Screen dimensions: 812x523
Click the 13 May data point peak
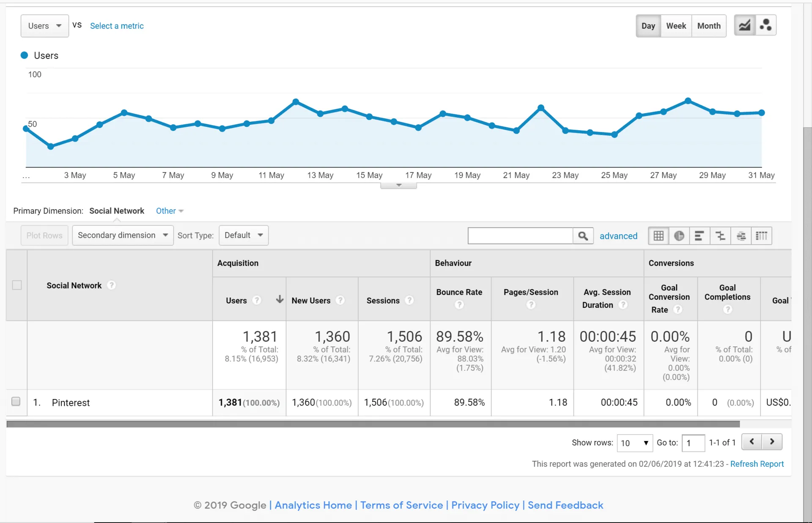320,113
